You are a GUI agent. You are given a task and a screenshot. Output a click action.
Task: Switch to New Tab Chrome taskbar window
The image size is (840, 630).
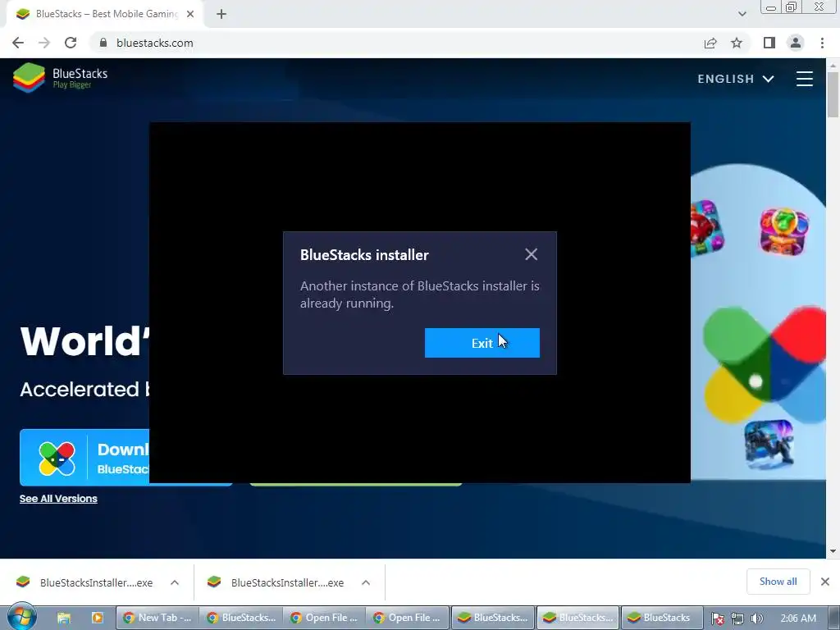(x=157, y=619)
